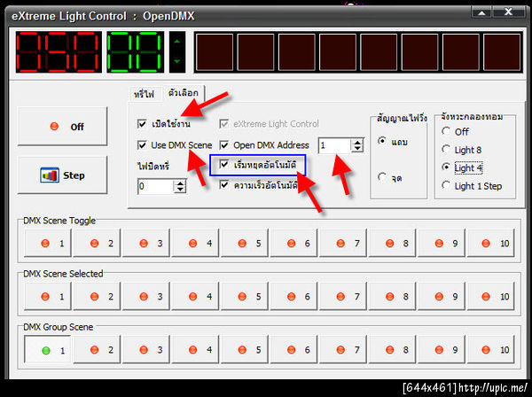Toggle DMX Scene Toggle button 9
This screenshot has width=532, height=397.
442,243
